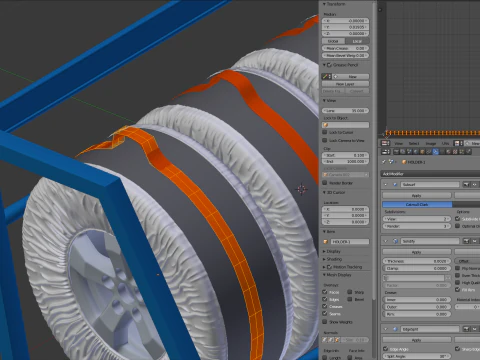Click the Grease Pencil brush icon
Image resolution: width=480 pixels, height=360 pixels.
326,77
